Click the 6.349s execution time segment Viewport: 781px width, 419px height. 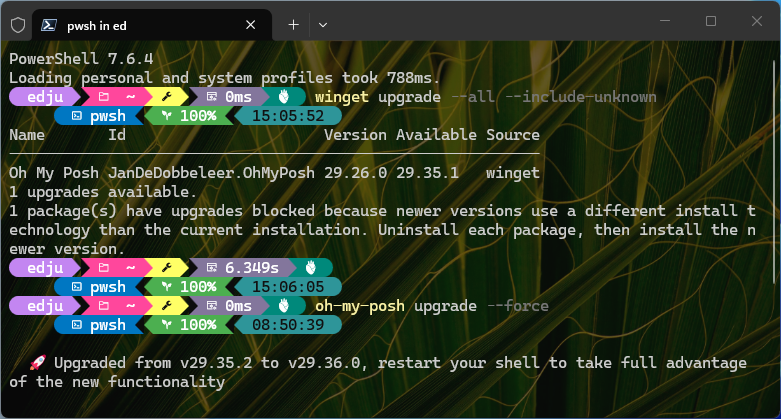pos(243,268)
